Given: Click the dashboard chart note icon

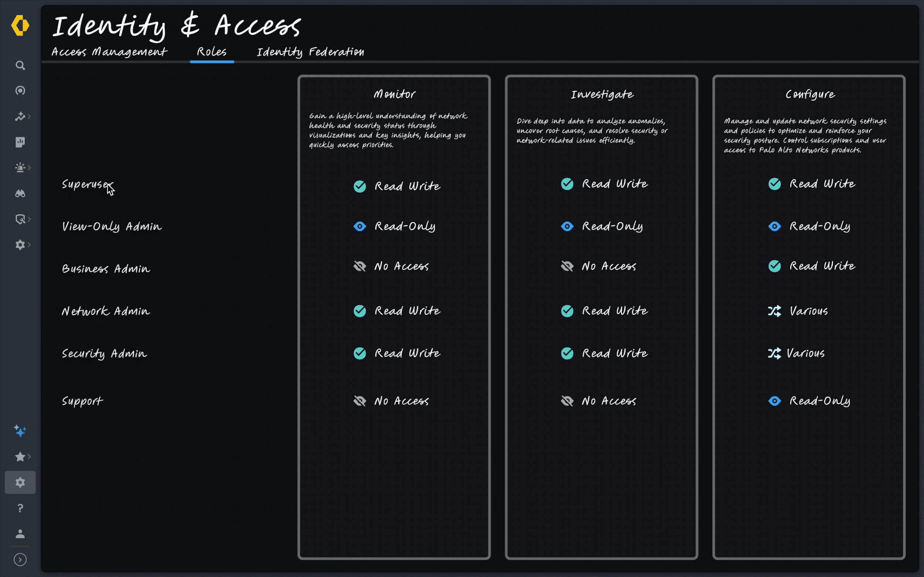Looking at the screenshot, I should tap(20, 142).
